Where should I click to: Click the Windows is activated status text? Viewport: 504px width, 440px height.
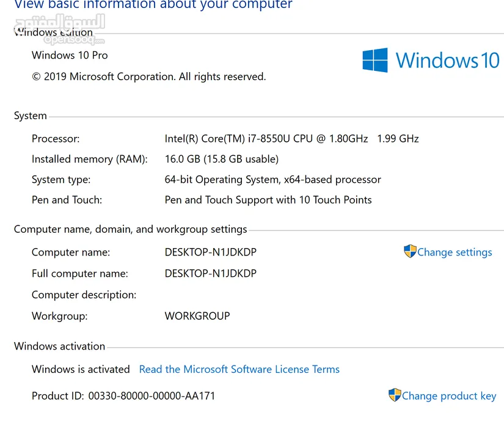81,369
